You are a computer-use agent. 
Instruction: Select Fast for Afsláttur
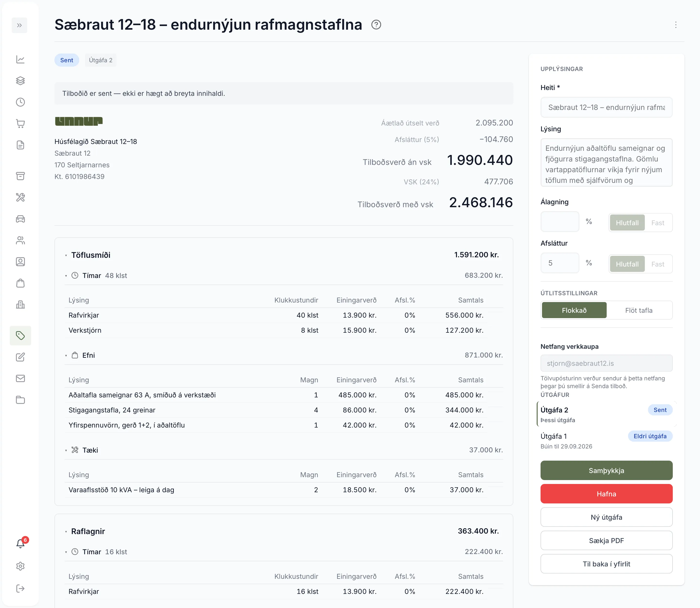click(x=658, y=264)
